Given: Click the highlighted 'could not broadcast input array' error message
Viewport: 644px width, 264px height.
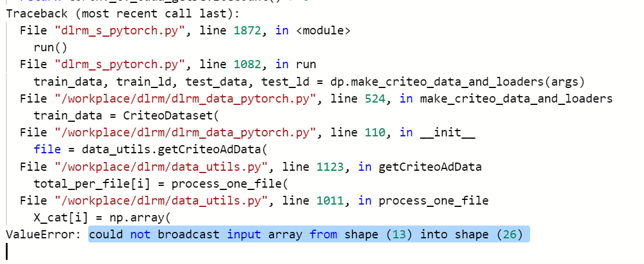Looking at the screenshot, I should pos(309,235).
